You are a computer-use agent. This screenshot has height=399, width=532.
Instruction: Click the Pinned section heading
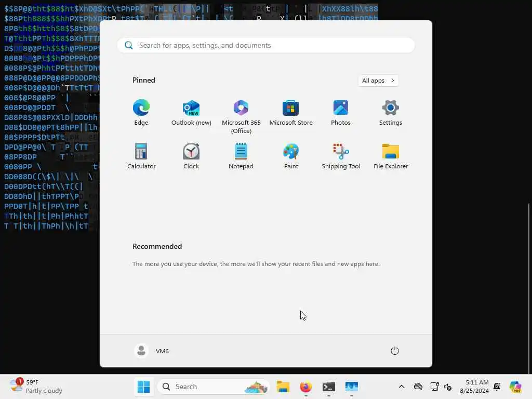click(144, 80)
